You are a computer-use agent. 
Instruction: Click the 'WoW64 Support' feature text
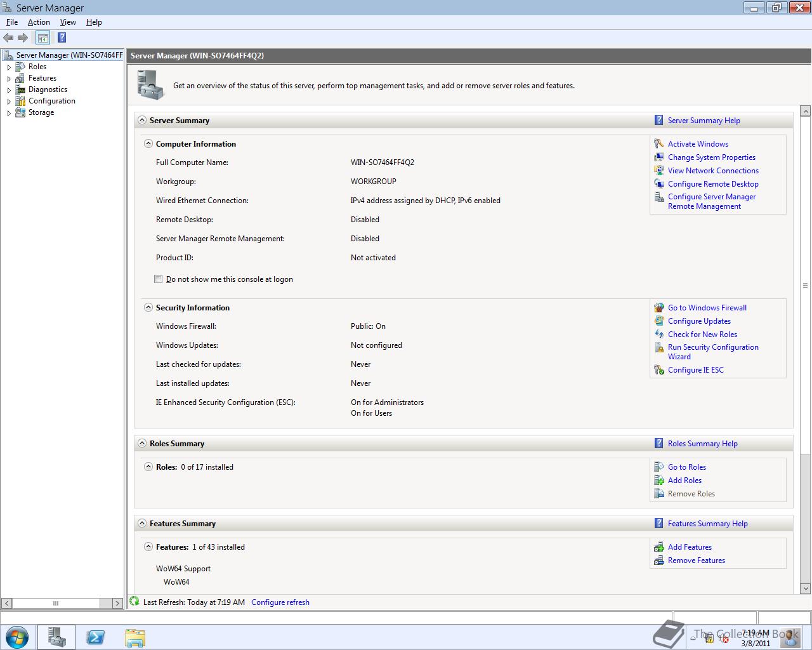click(183, 569)
